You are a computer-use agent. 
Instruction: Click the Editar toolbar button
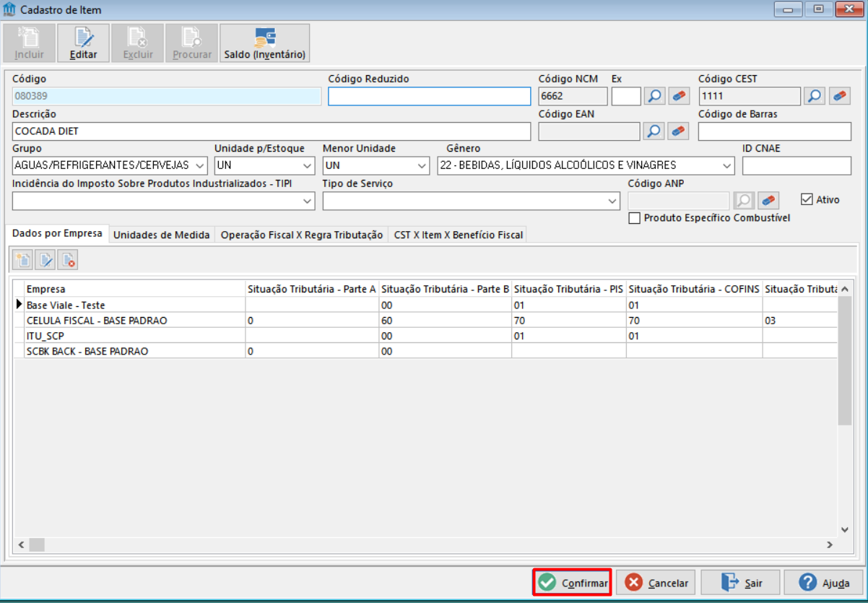point(83,43)
